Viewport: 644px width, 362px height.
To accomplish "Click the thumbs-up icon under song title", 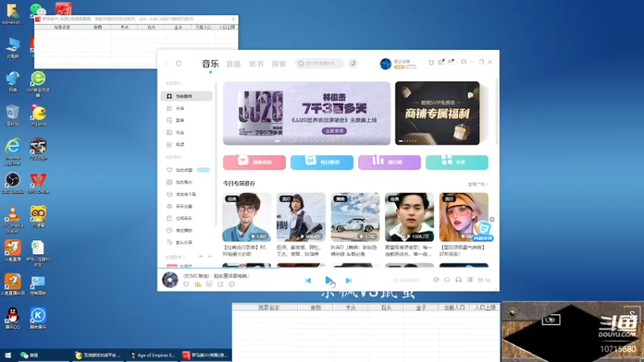I will [198, 284].
